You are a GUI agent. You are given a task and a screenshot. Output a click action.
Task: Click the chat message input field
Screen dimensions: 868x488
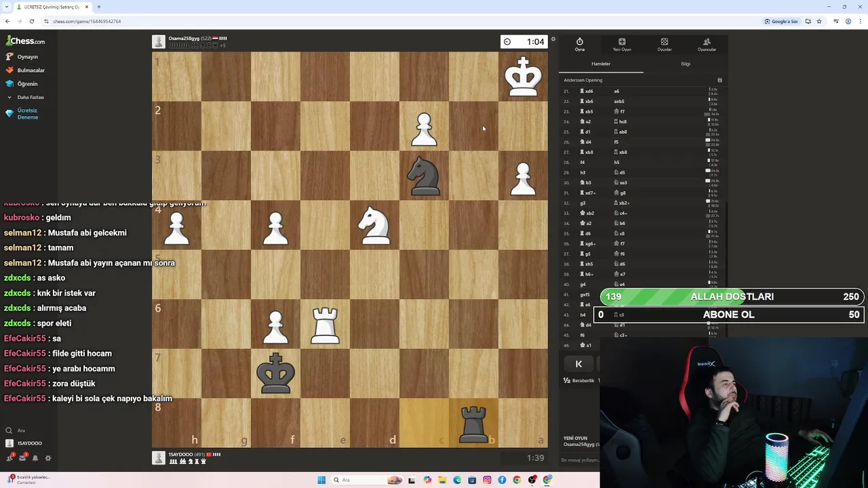click(x=580, y=460)
